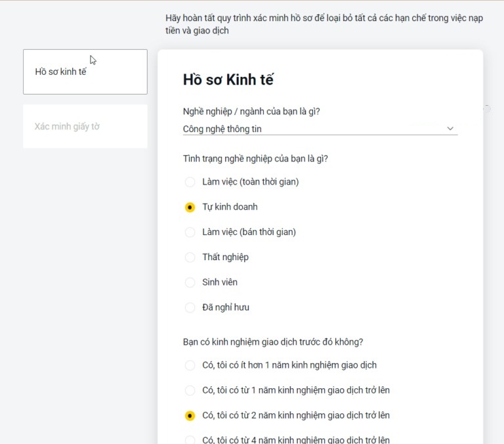Click the selected value 'Công nghệ thông tin'
This screenshot has width=504, height=444.
[x=222, y=129]
